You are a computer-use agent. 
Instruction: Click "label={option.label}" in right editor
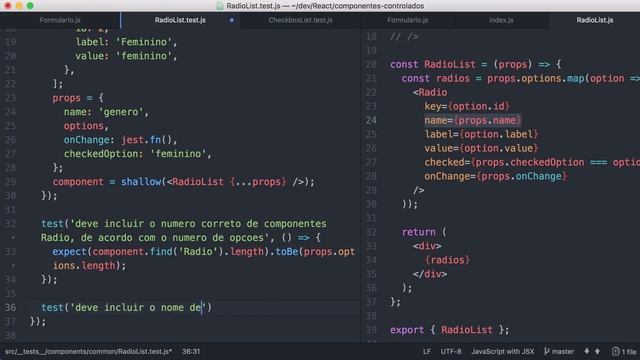pyautogui.click(x=481, y=134)
